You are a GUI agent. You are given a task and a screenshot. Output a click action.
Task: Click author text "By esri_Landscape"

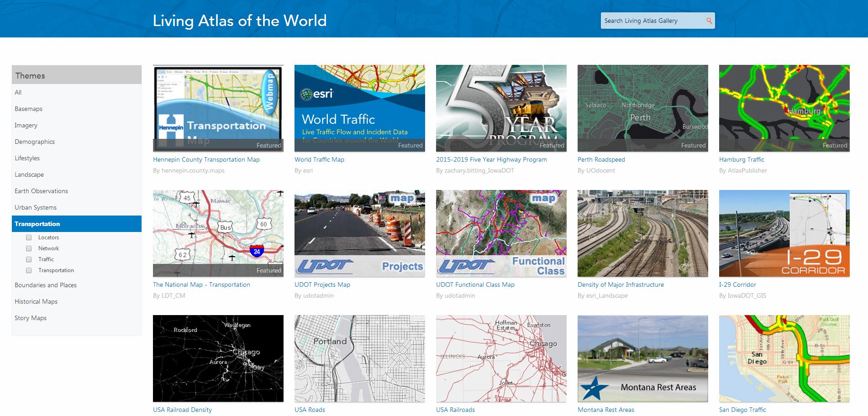pyautogui.click(x=603, y=295)
